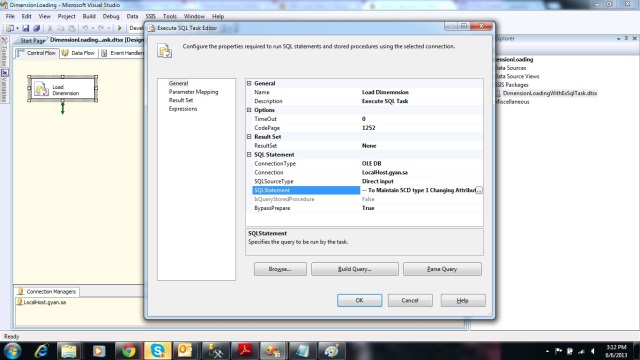Image resolution: width=640 pixels, height=360 pixels.
Task: Open the New Project dropdown arrow
Action: pos(17,28)
